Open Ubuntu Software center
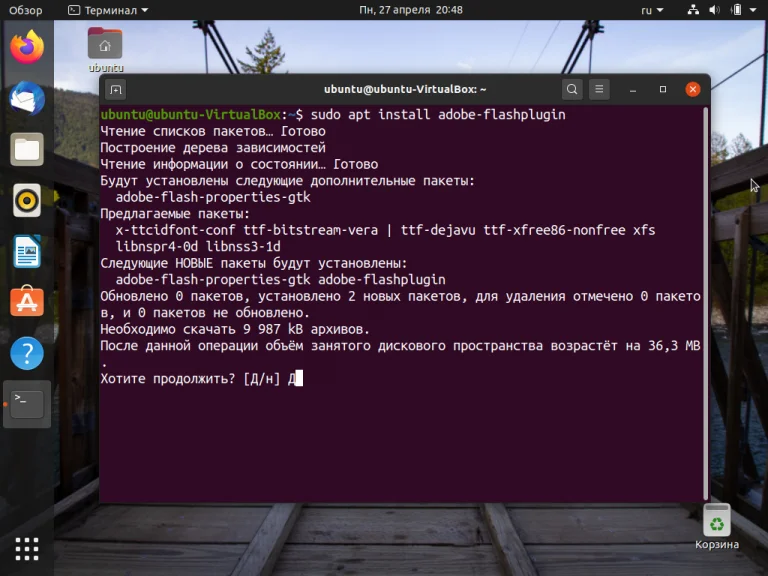 tap(27, 302)
